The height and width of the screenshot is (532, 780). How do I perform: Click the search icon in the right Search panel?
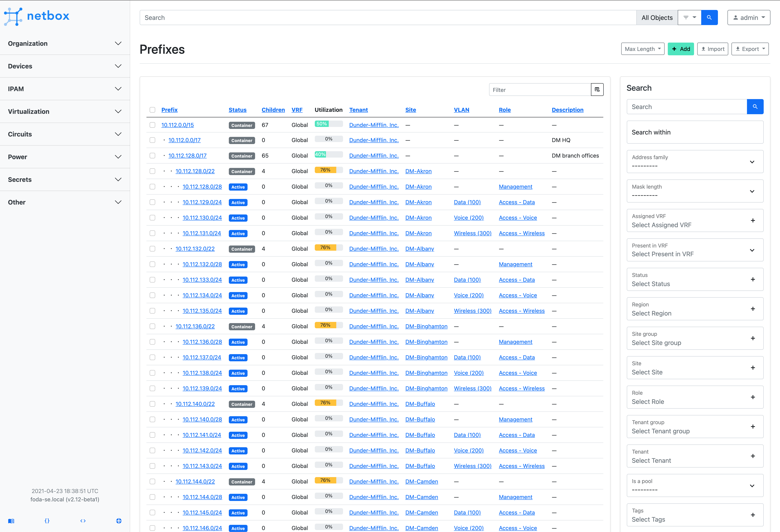point(755,106)
